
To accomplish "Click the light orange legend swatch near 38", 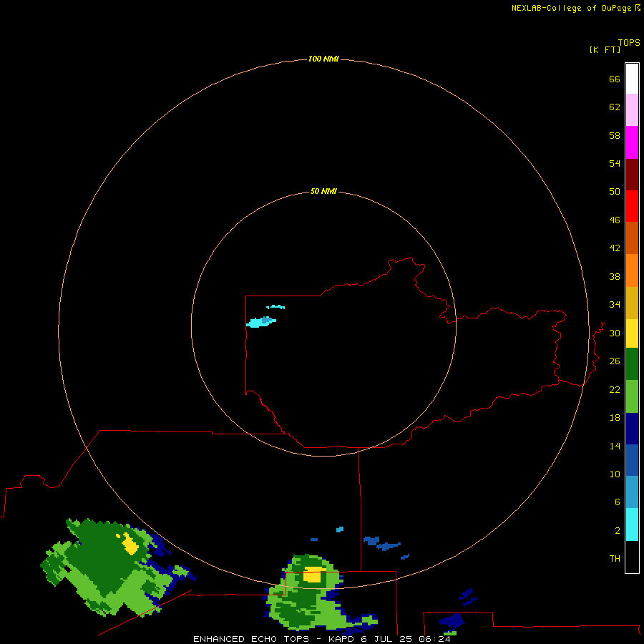I will (632, 270).
